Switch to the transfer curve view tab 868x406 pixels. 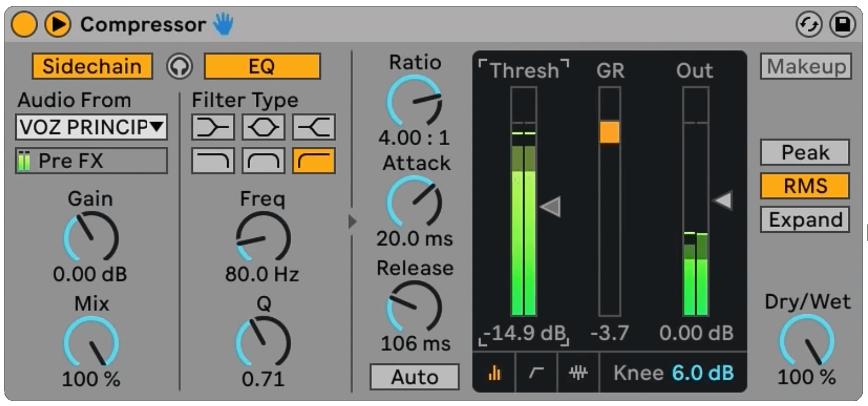coord(536,372)
